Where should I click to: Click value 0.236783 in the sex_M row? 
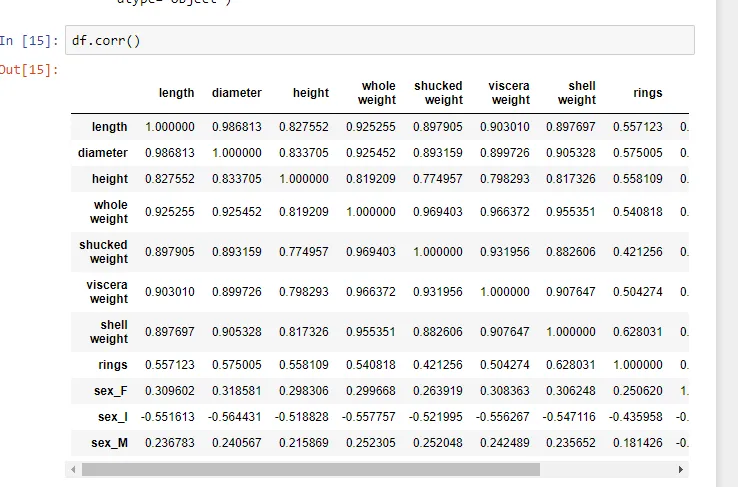(169, 443)
